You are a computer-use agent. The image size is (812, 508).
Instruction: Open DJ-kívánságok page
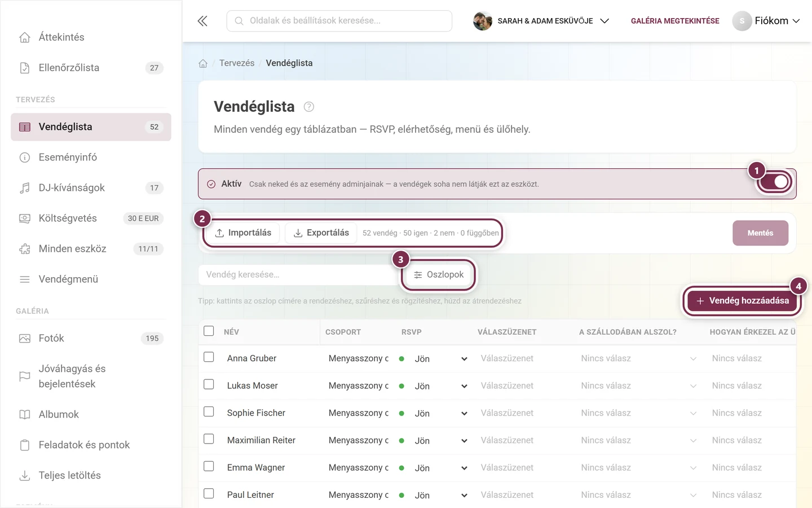pos(91,188)
